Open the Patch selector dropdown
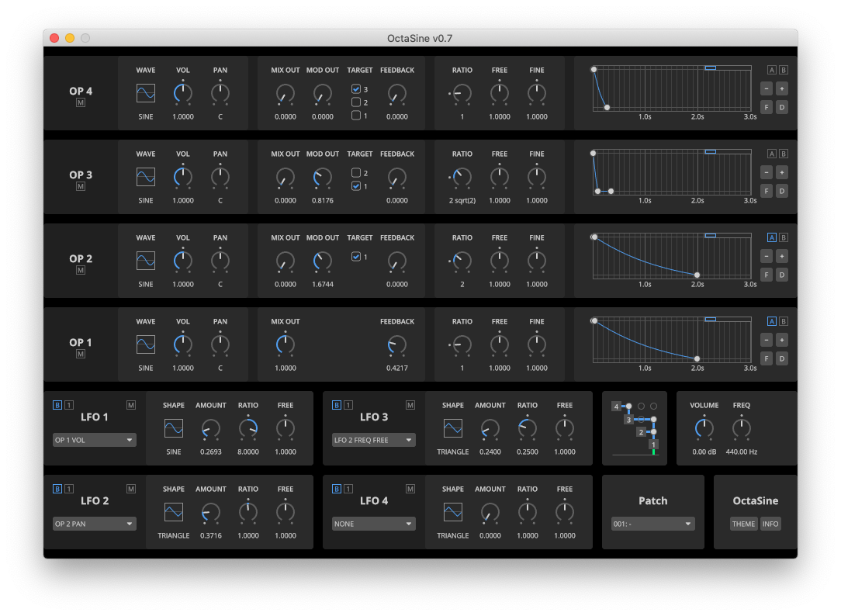841x616 pixels. coord(652,524)
